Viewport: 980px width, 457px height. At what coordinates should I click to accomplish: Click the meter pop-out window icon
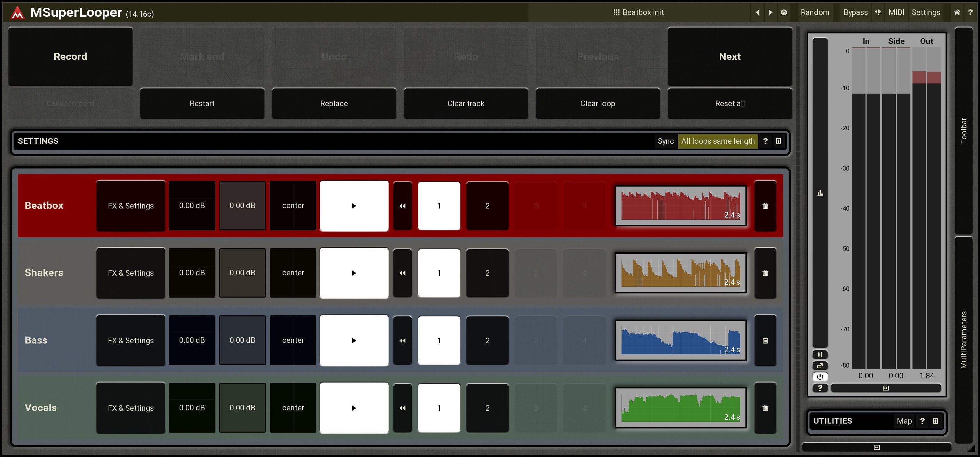coord(820,366)
